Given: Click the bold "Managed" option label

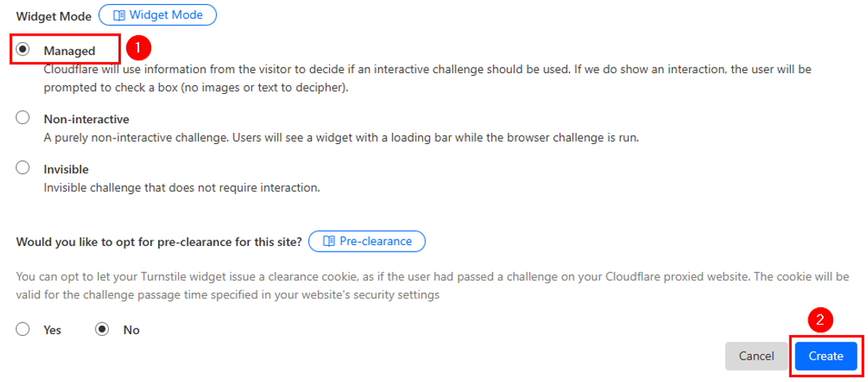Looking at the screenshot, I should click(x=69, y=51).
